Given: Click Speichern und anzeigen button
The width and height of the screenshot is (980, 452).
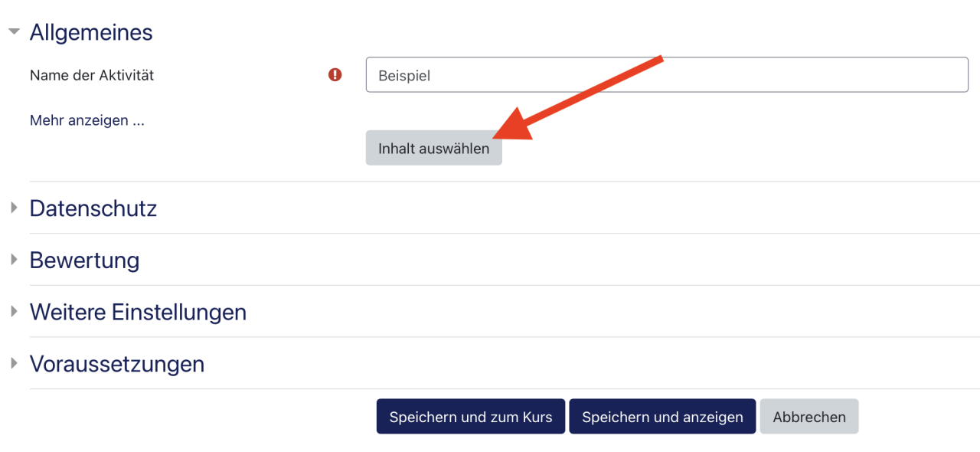Looking at the screenshot, I should [x=662, y=417].
